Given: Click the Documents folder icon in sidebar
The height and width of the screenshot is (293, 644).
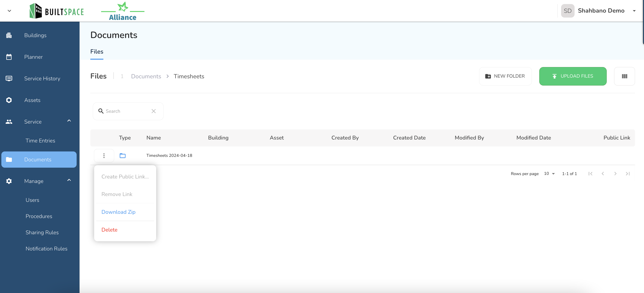Looking at the screenshot, I should pos(9,160).
